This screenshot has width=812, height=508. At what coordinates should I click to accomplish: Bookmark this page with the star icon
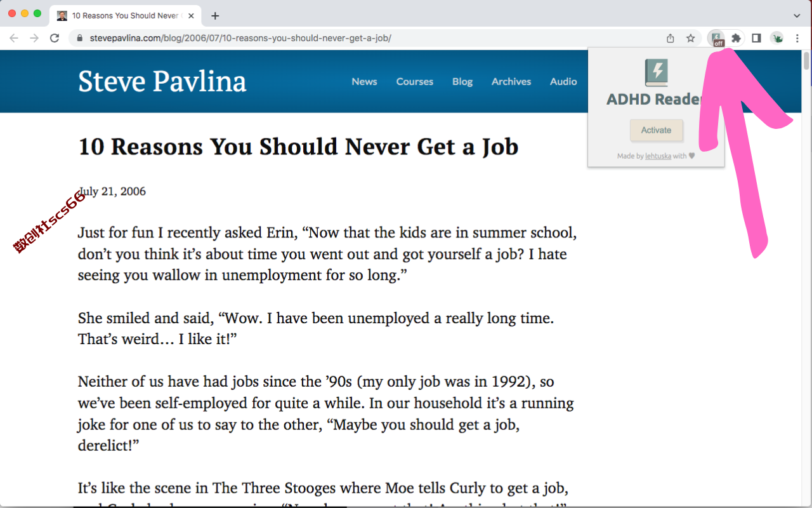tap(691, 38)
